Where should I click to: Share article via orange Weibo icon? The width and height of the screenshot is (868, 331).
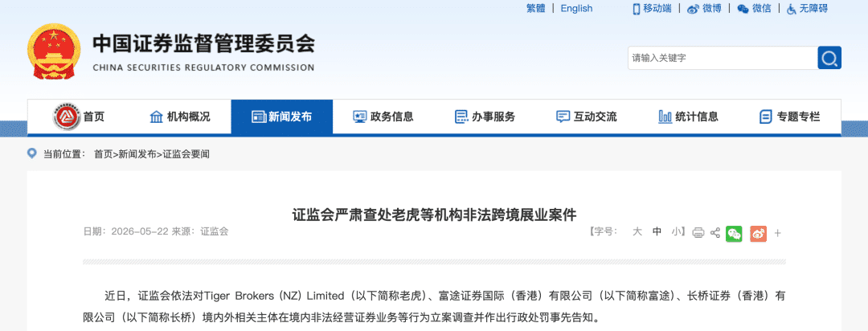[759, 233]
